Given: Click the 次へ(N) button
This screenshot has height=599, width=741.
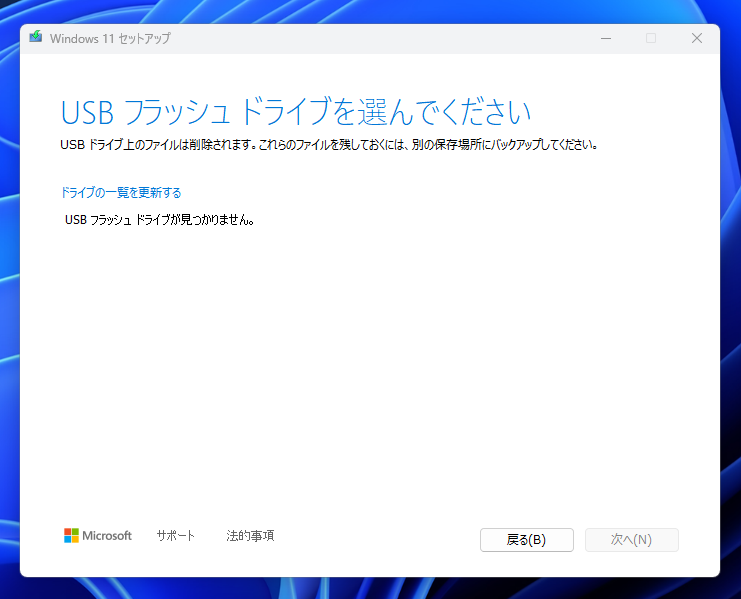Looking at the screenshot, I should pyautogui.click(x=631, y=539).
